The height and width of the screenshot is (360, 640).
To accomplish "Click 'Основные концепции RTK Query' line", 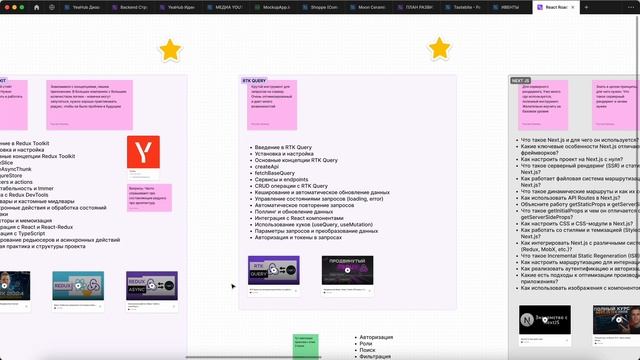I will (x=296, y=160).
